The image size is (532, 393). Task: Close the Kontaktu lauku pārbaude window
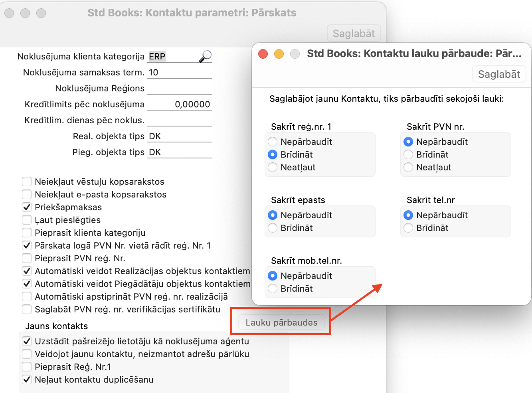tap(263, 54)
